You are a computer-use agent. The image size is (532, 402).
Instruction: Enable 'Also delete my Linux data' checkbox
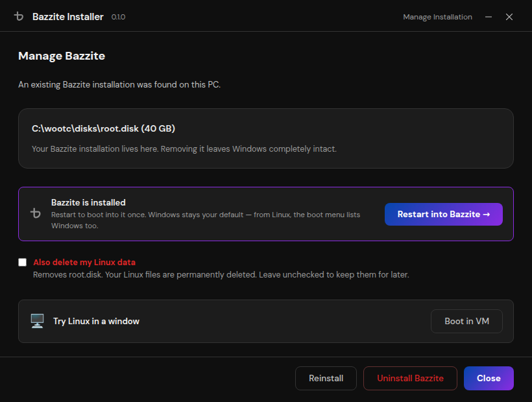(x=23, y=263)
